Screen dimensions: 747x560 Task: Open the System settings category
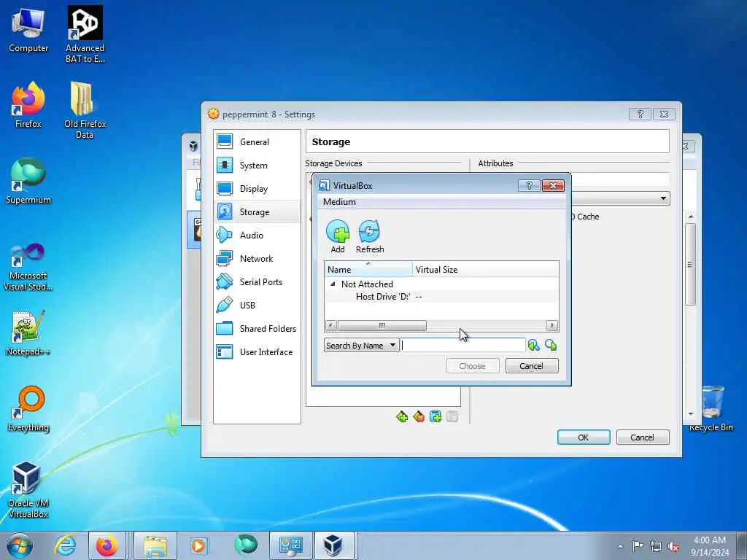[258, 166]
